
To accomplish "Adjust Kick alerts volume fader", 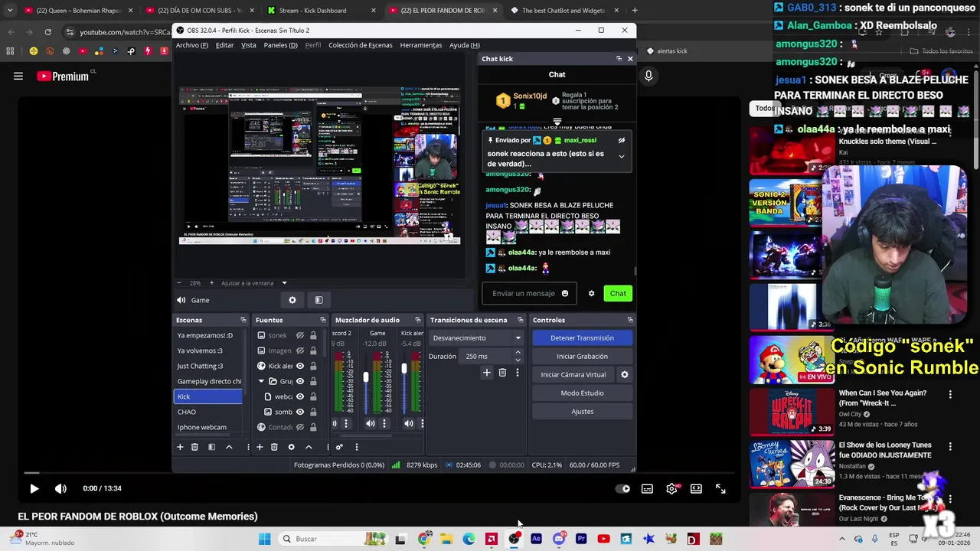I will (x=404, y=368).
